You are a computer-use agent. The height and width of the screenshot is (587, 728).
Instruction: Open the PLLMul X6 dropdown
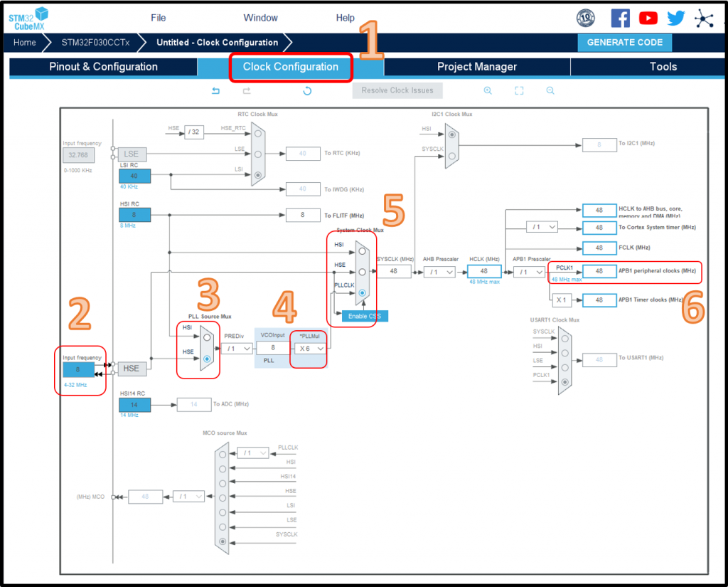[311, 349]
